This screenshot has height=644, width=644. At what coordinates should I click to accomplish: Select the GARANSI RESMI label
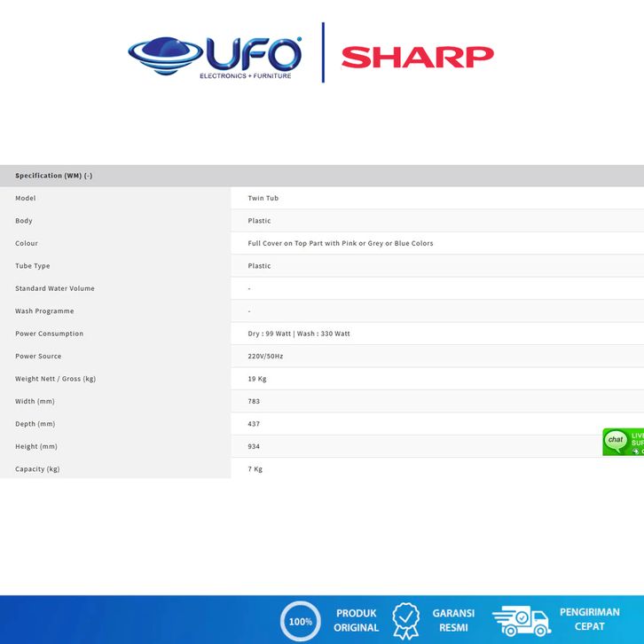453,620
